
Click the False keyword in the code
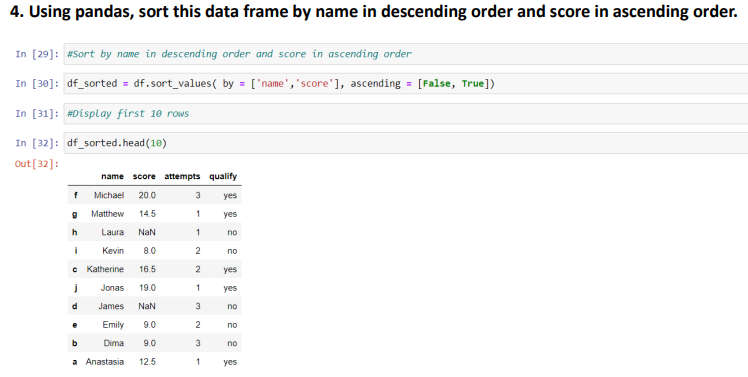point(436,84)
